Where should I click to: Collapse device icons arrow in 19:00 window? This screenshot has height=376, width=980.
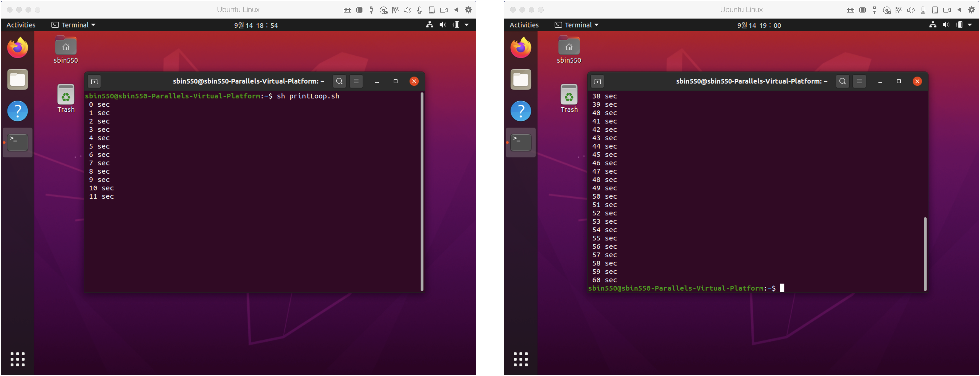point(959,10)
